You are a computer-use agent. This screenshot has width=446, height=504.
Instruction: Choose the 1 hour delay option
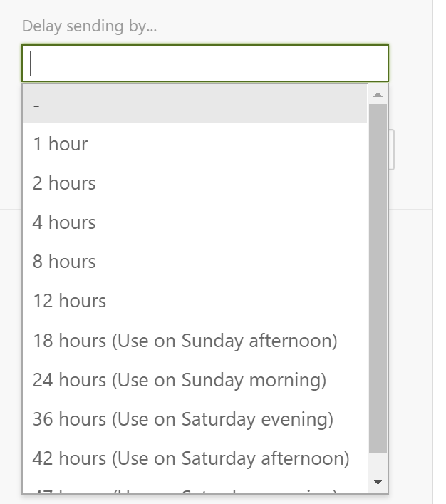[x=195, y=144]
